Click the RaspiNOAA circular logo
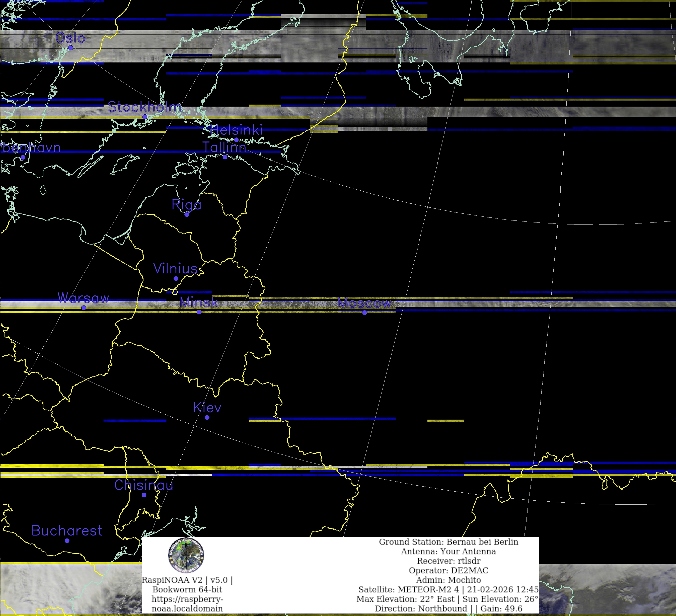 (186, 555)
